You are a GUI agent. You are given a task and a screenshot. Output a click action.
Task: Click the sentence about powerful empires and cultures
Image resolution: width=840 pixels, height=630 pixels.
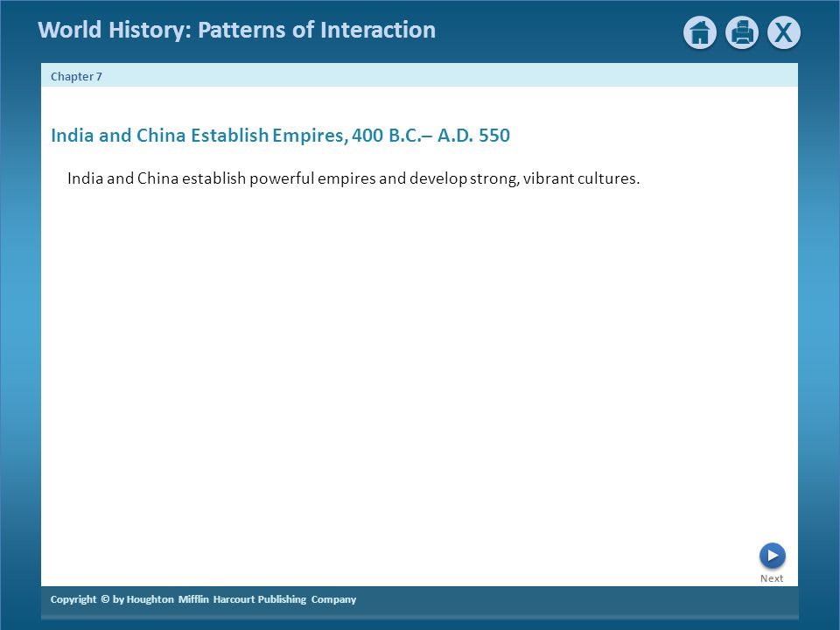353,178
